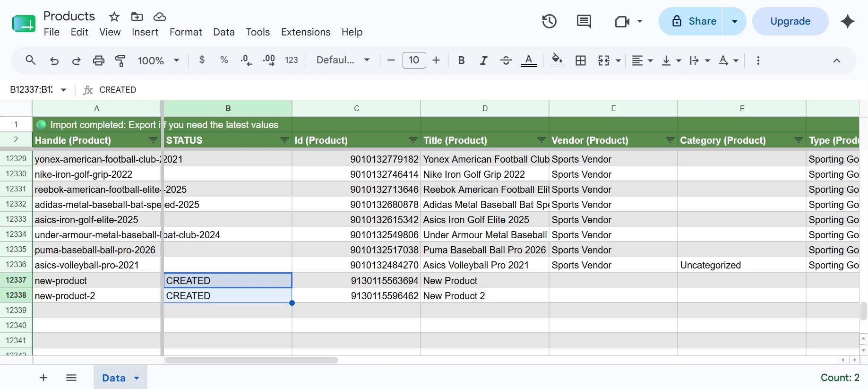Check the cloud document status icon
This screenshot has width=868, height=389.
(x=160, y=17)
